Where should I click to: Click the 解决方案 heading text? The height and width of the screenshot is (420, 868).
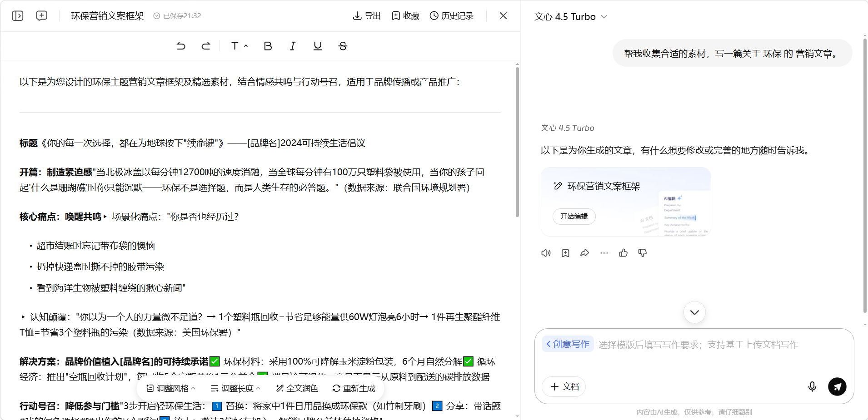point(114,361)
